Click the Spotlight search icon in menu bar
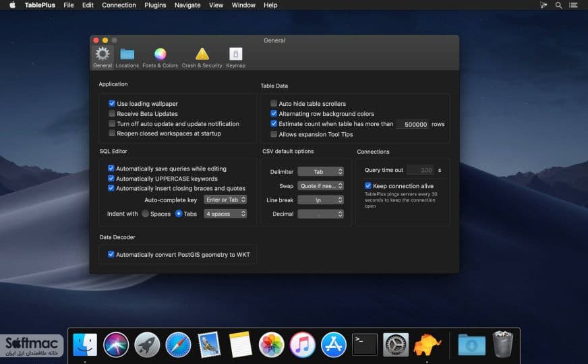 click(x=559, y=5)
